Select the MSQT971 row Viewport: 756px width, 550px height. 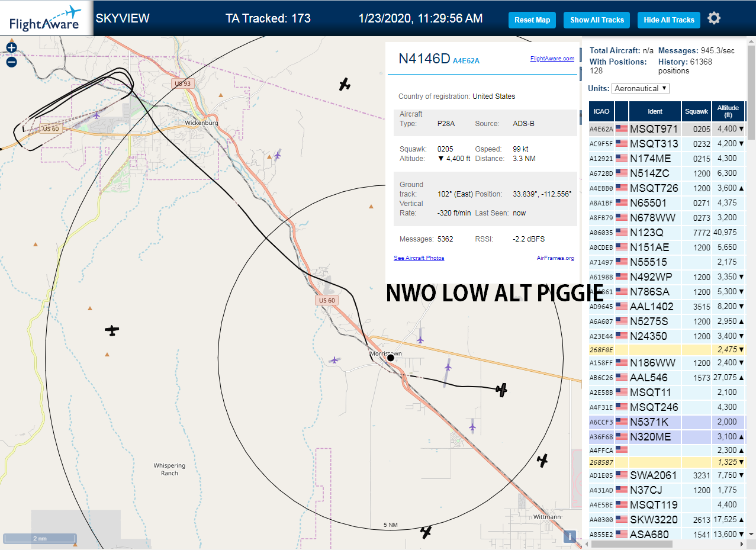(667, 128)
